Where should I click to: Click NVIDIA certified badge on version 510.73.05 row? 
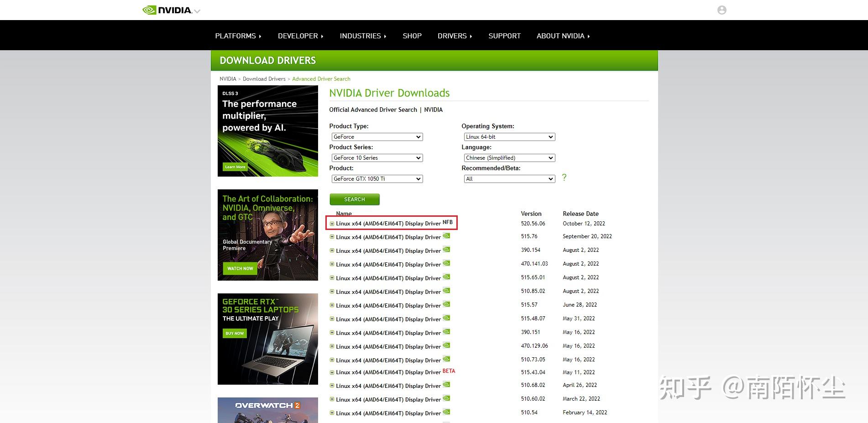[x=446, y=359]
